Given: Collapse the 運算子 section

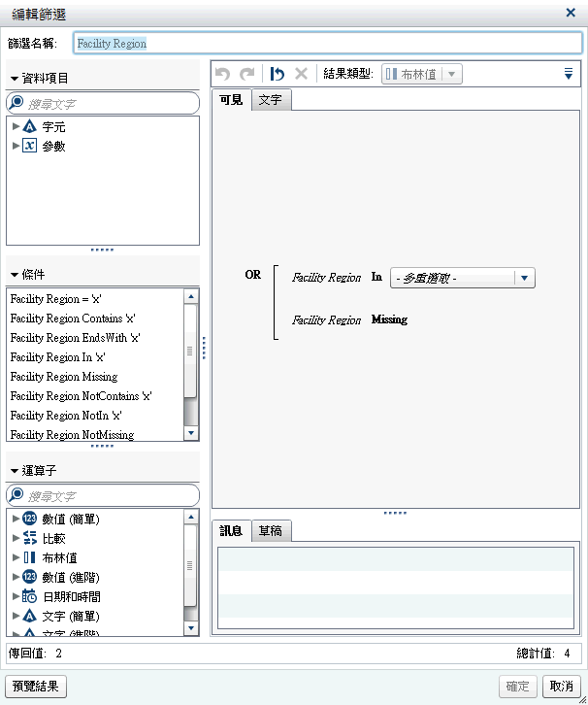Looking at the screenshot, I should [15, 471].
